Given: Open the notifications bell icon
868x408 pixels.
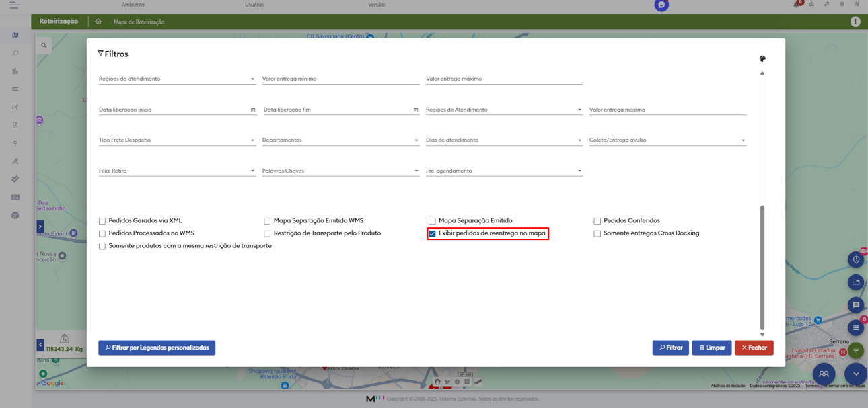Looking at the screenshot, I should pos(797,5).
